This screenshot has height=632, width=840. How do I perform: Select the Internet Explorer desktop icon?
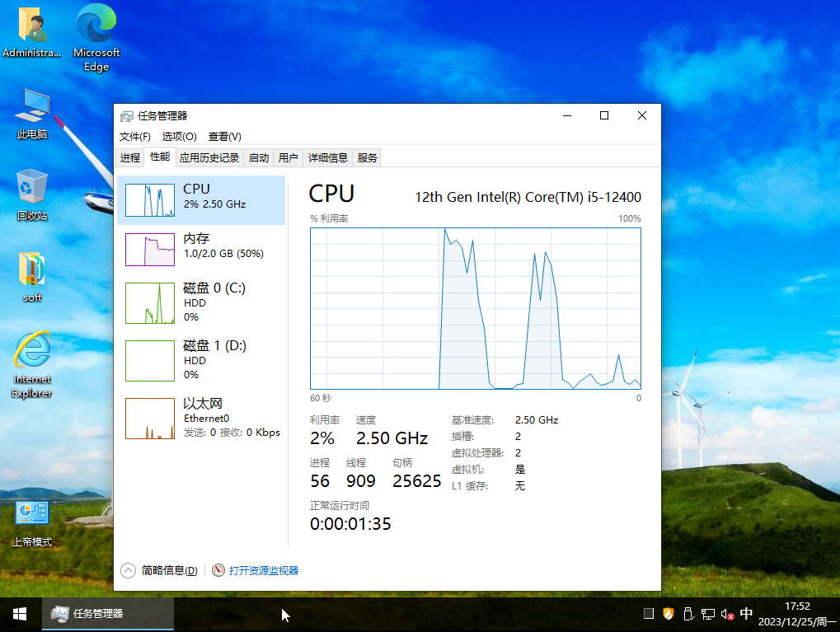coord(32,365)
